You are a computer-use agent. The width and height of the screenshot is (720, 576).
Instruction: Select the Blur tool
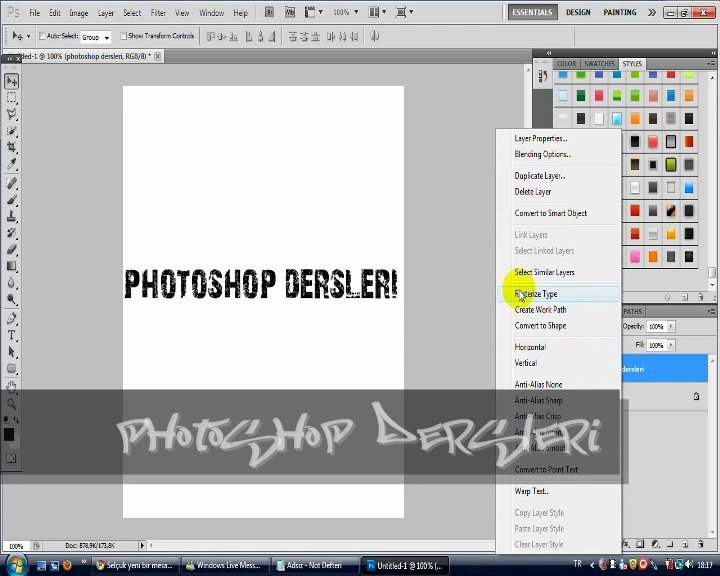coord(12,283)
